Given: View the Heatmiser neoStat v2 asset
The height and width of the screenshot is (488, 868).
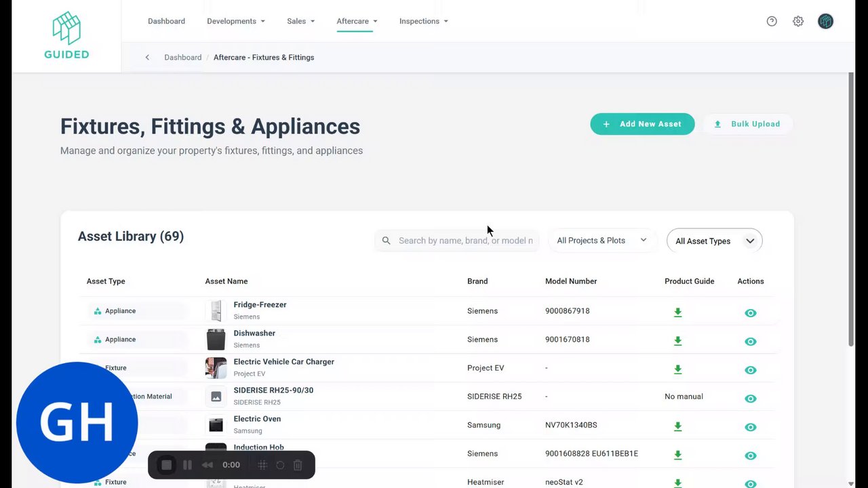Looking at the screenshot, I should click(x=750, y=483).
